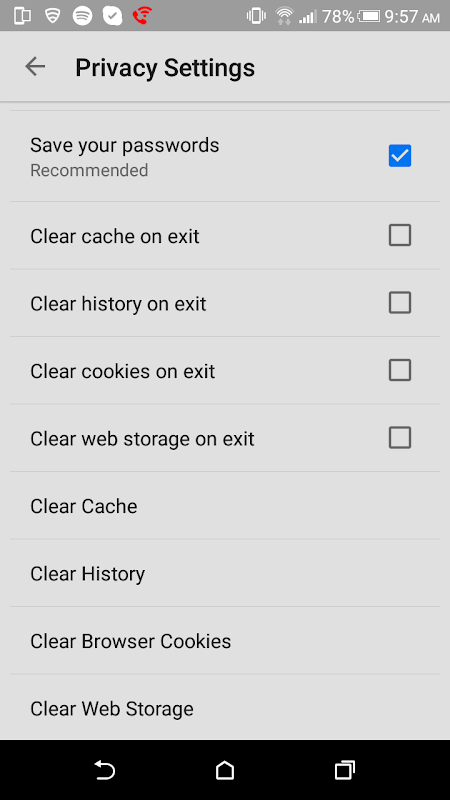Tick Clear cookies on exit checkbox
Screen dimensions: 450x800
[x=399, y=370]
